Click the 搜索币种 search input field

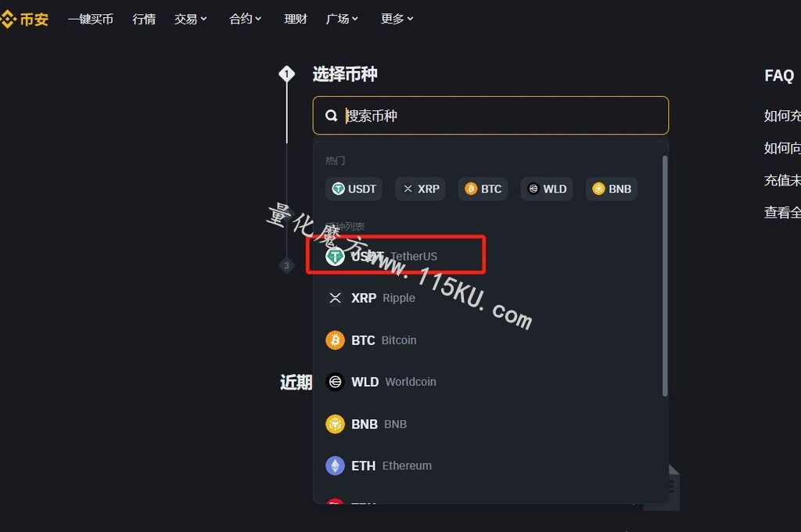pyautogui.click(x=490, y=116)
